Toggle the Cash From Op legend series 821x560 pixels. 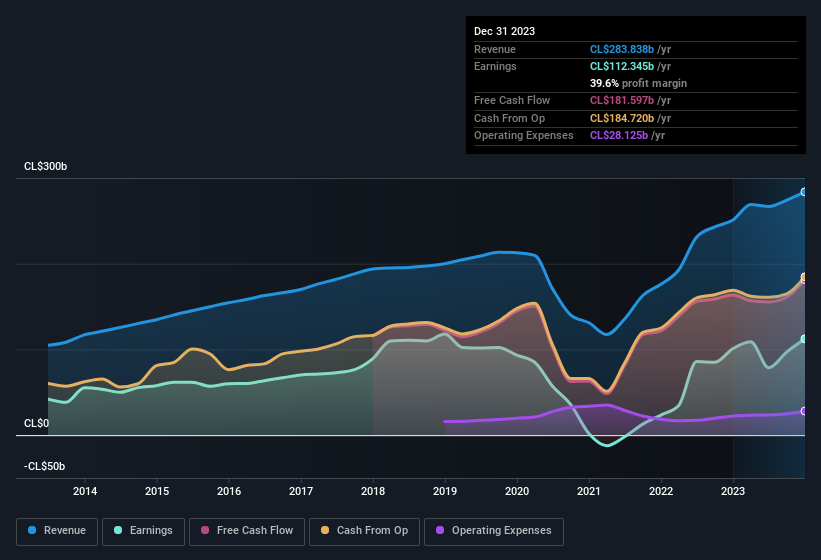click(364, 531)
